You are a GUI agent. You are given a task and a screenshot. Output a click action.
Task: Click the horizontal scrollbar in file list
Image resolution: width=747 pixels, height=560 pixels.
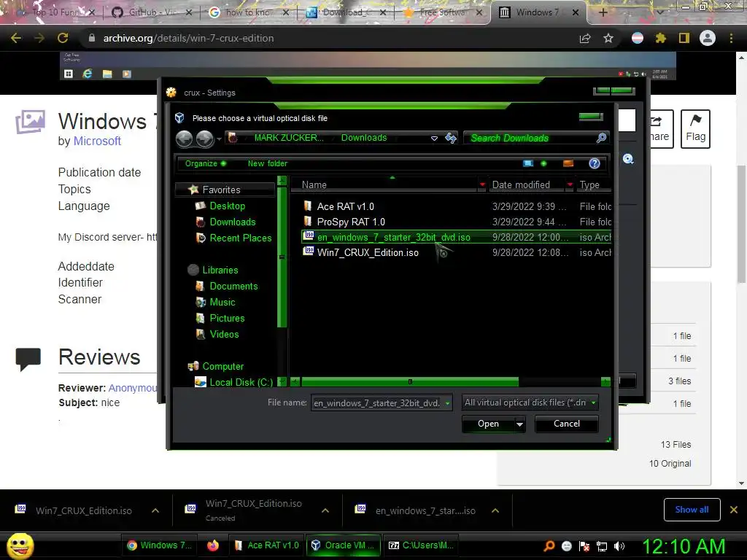410,381
